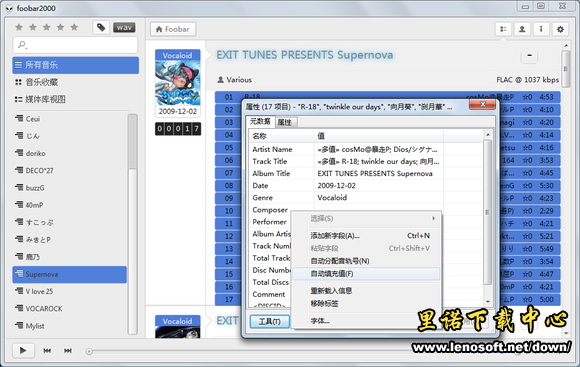
Task: Click the list view icon button
Action: pos(503,29)
